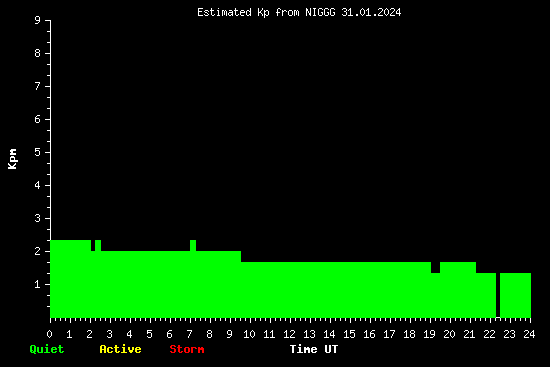Click the Kpm vertical axis label
Image resolution: width=550 pixels, height=367 pixels.
[12, 159]
